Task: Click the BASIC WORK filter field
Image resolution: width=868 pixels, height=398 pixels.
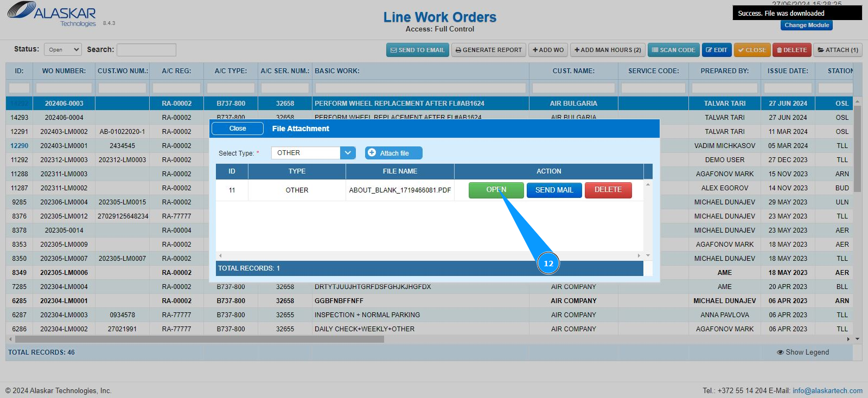Action: pos(420,88)
